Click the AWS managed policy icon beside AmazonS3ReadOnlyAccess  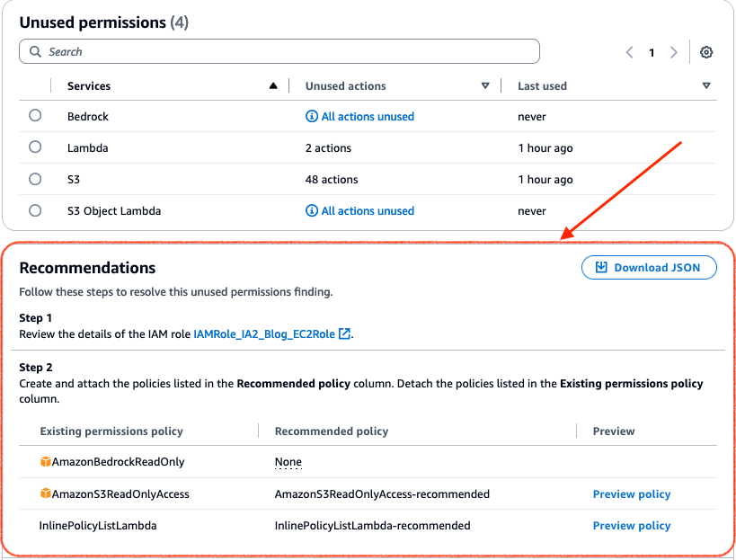[44, 493]
